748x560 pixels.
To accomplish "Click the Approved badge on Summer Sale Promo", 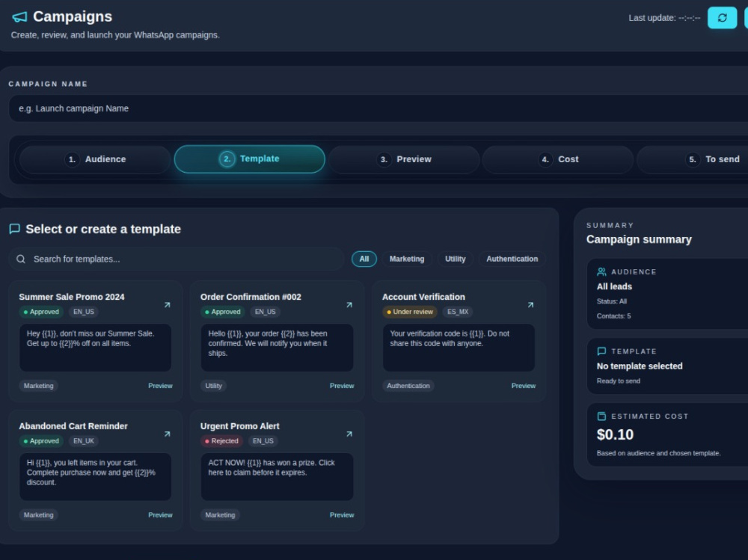I will [41, 312].
